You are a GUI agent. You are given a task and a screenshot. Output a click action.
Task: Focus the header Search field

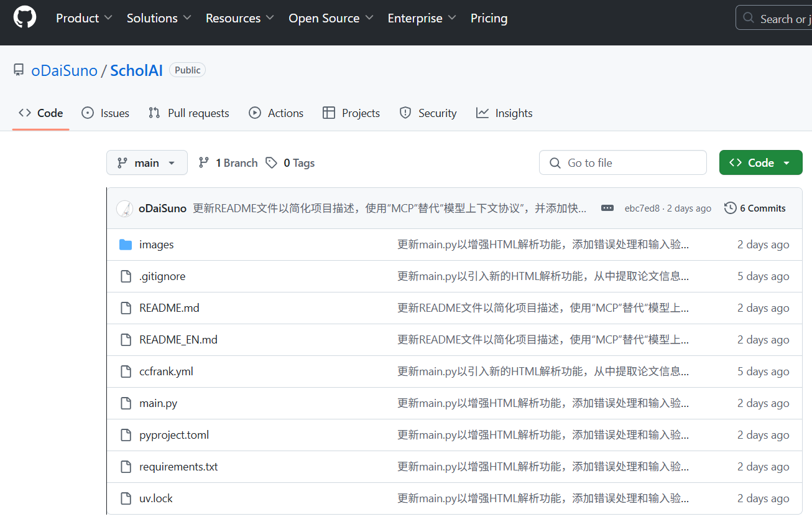tap(774, 17)
